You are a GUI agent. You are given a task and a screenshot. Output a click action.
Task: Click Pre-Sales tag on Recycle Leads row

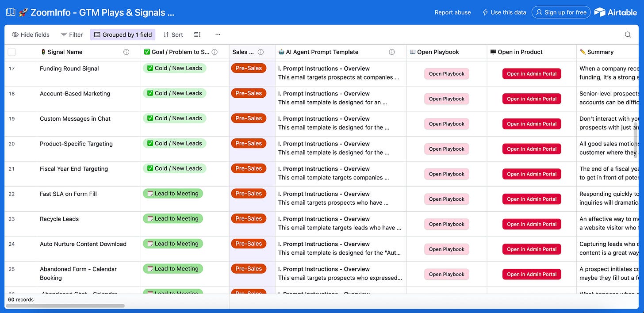coord(249,218)
